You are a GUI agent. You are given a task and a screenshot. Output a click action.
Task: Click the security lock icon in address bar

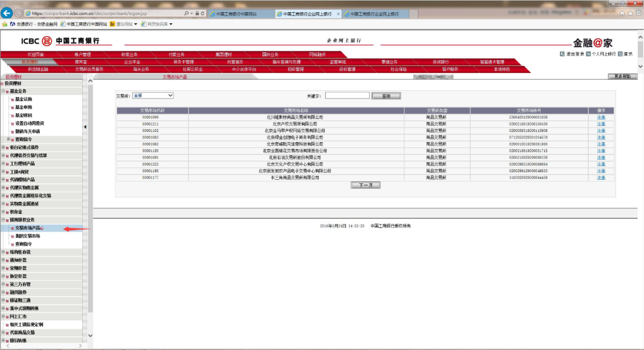197,14
